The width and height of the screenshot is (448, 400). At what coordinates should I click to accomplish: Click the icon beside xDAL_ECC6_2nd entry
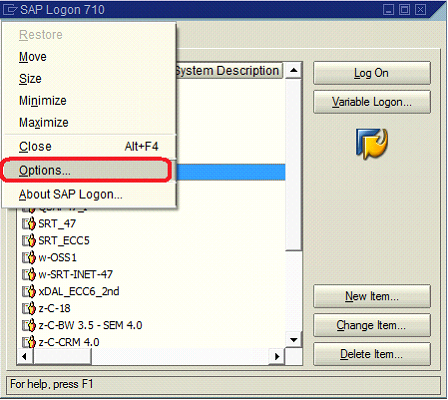[29, 291]
